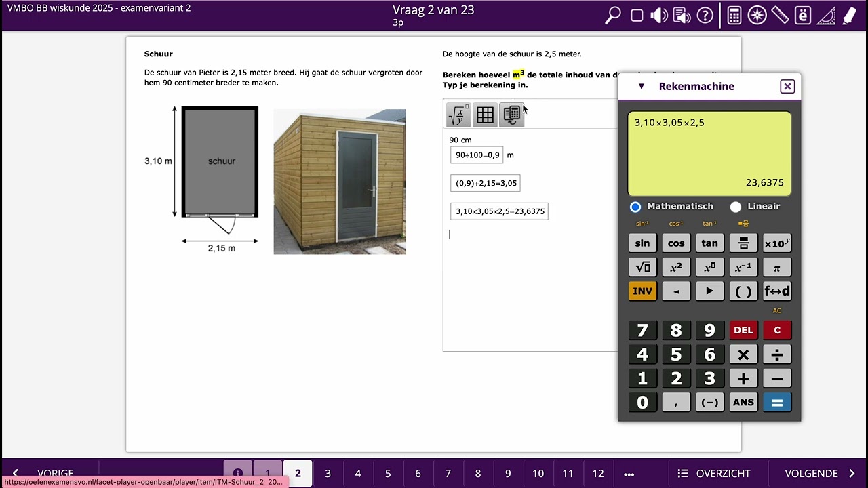Toggle the INV key on calculator
The image size is (868, 488).
coord(642,291)
